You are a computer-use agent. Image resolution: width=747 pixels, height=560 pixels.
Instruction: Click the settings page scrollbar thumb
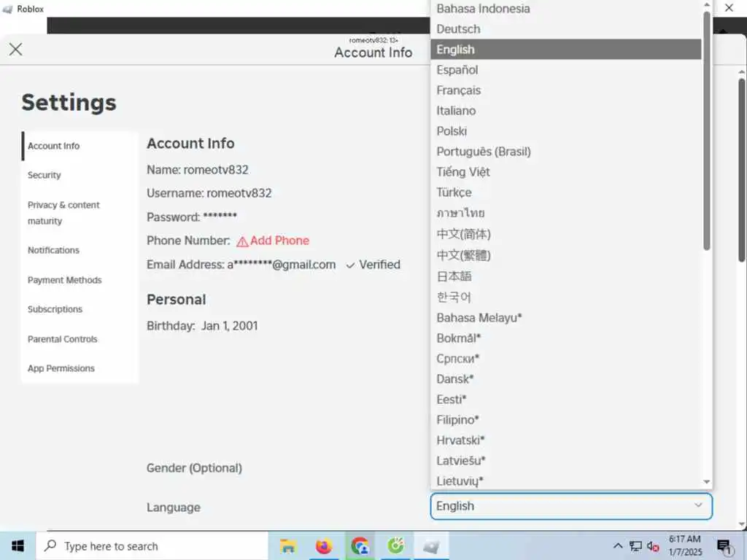pyautogui.click(x=742, y=170)
